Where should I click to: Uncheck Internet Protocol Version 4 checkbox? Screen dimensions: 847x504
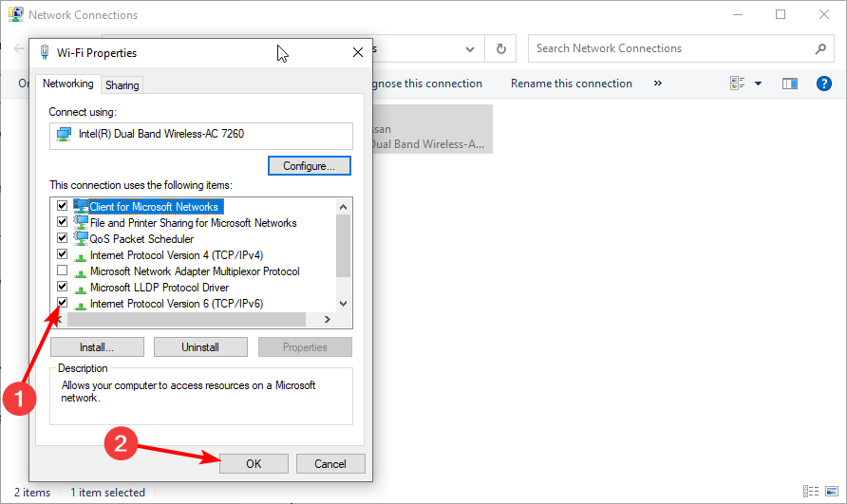pyautogui.click(x=62, y=253)
